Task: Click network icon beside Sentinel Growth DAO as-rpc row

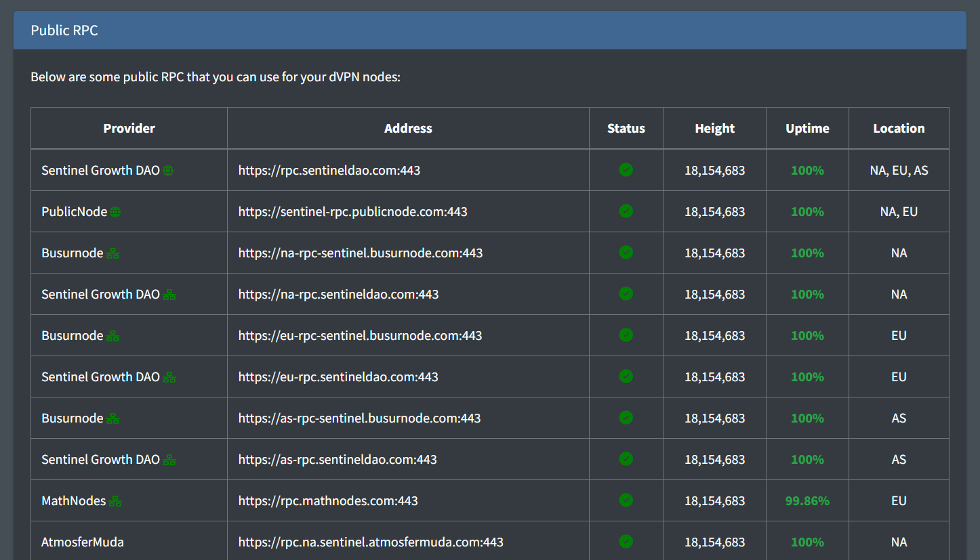Action: click(x=169, y=460)
